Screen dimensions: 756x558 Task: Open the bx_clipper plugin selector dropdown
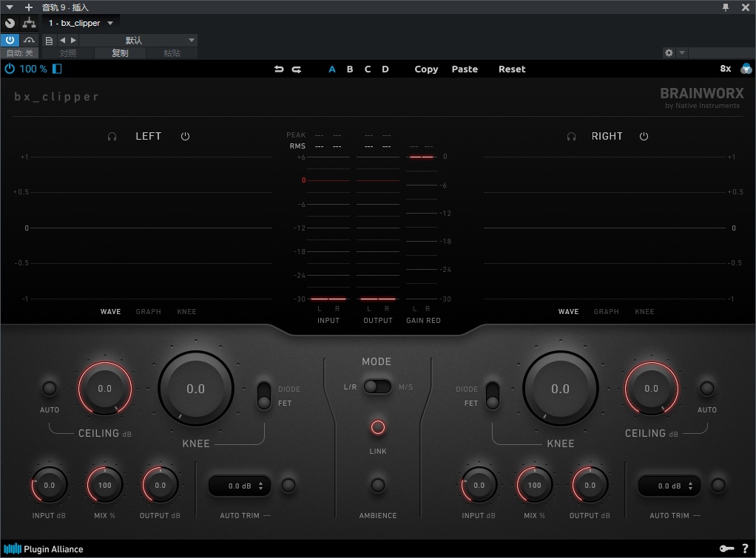coord(81,23)
